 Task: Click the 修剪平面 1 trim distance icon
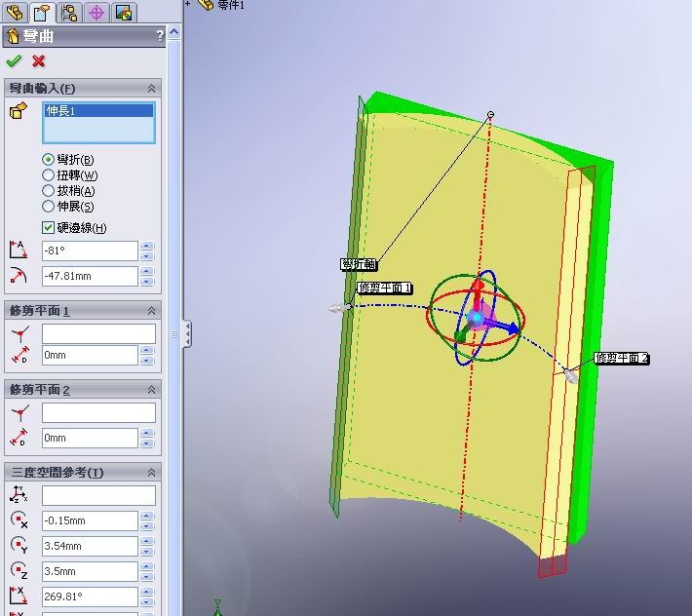[19, 355]
